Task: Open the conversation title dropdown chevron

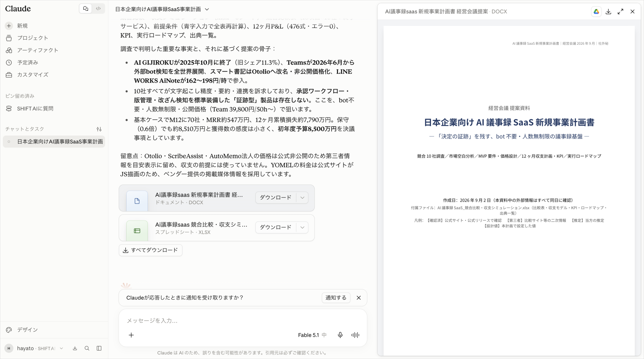Action: [207, 9]
